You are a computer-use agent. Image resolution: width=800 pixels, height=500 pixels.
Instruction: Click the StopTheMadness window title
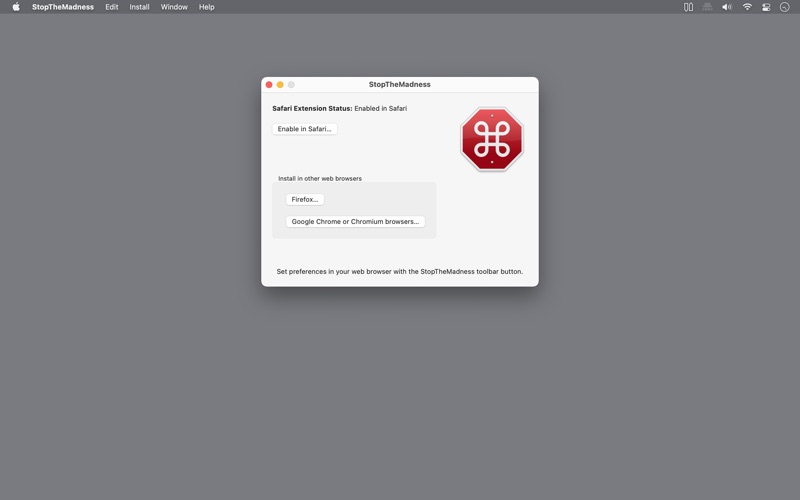[399, 85]
